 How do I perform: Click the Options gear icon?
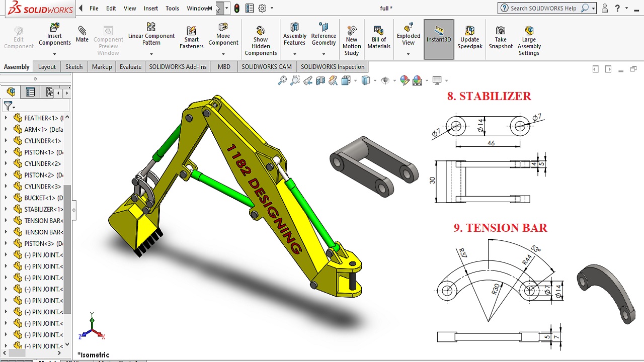tap(262, 9)
